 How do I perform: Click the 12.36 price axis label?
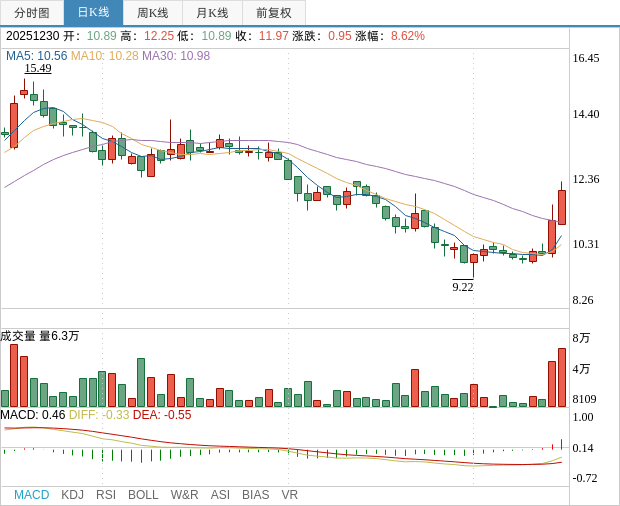tap(586, 179)
